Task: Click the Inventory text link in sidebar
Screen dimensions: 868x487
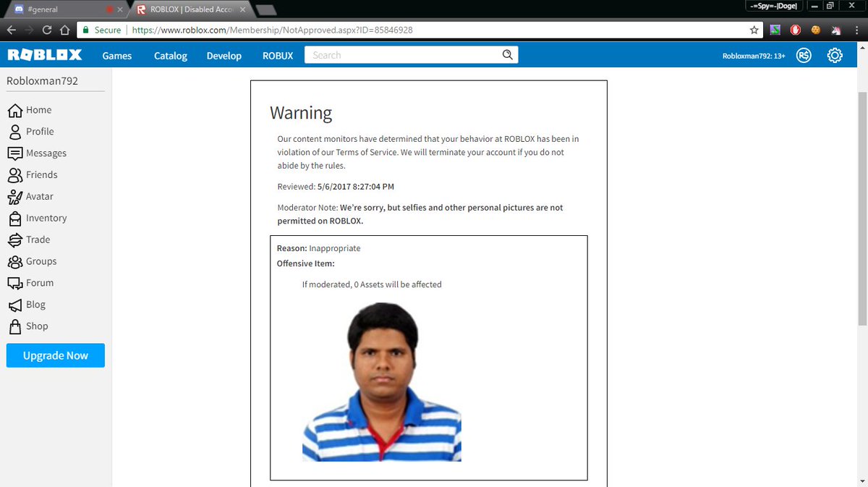Action: click(46, 218)
